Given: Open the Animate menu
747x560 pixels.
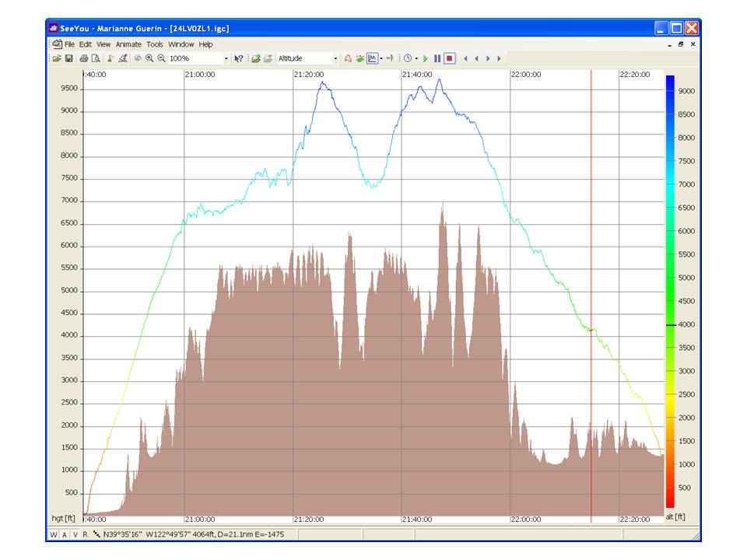Looking at the screenshot, I should click(x=128, y=44).
